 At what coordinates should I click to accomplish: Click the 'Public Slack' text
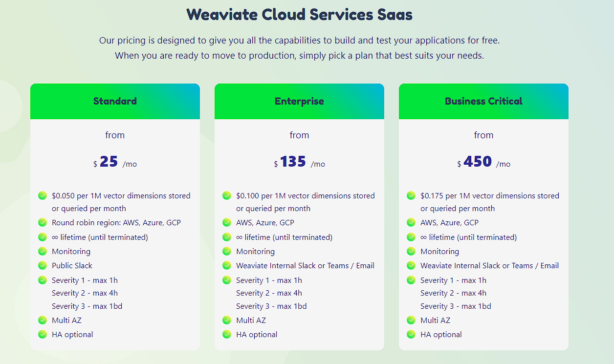click(72, 265)
